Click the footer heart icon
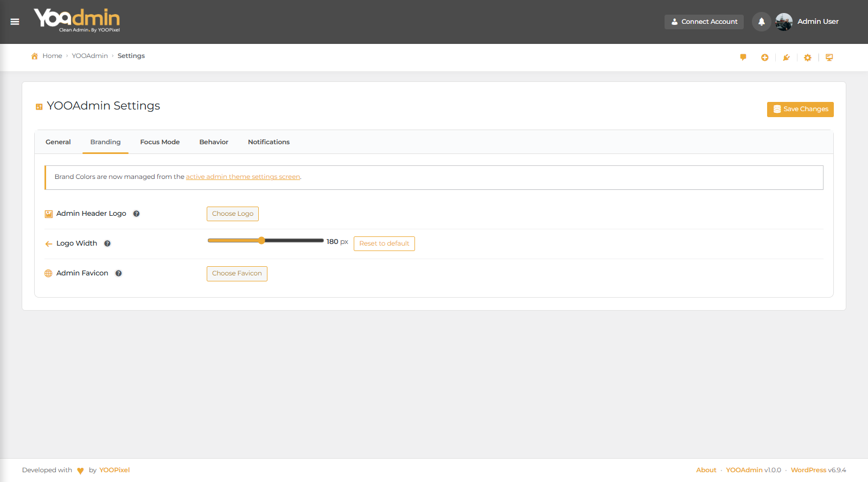The width and height of the screenshot is (868, 482). [x=80, y=471]
